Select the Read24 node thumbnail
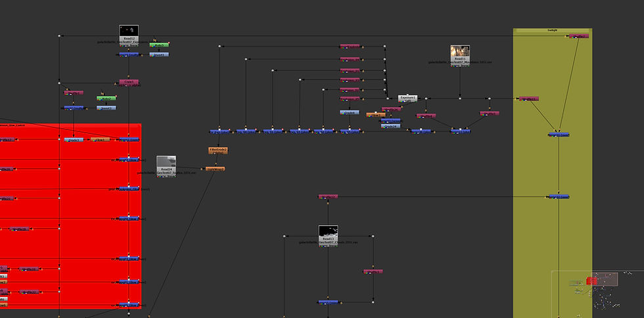This screenshot has height=318, width=644. point(166,162)
